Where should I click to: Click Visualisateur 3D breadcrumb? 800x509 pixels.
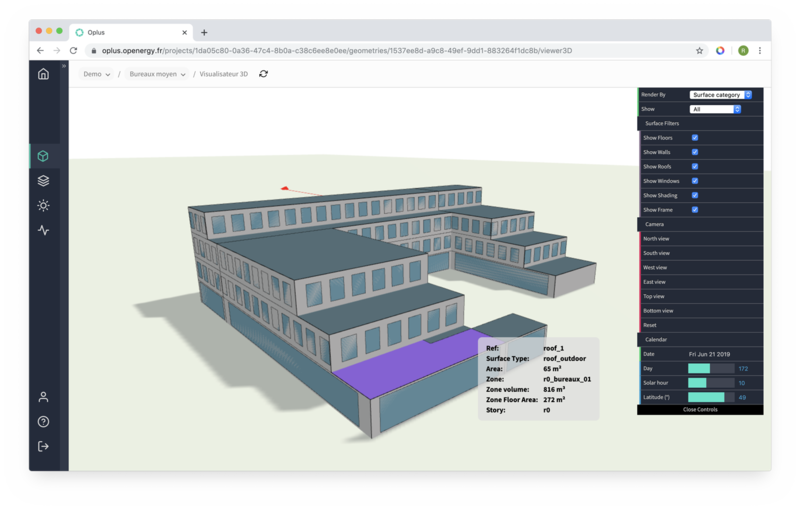tap(223, 74)
